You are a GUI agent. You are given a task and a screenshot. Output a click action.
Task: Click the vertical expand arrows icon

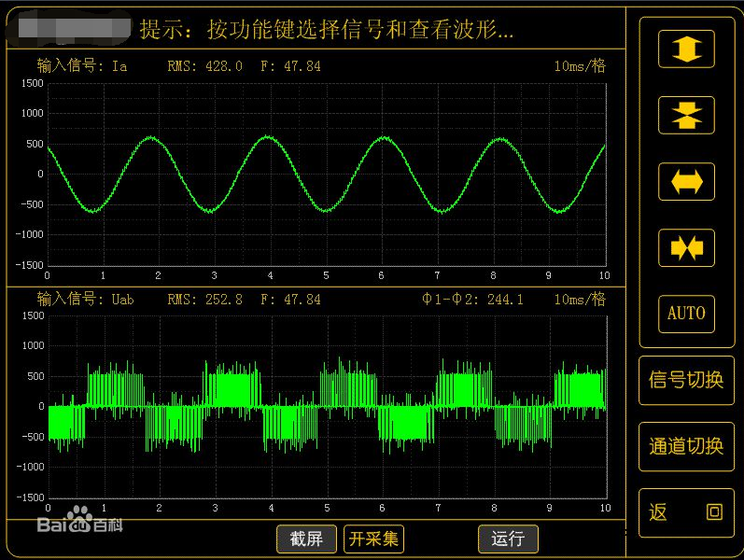(686, 49)
